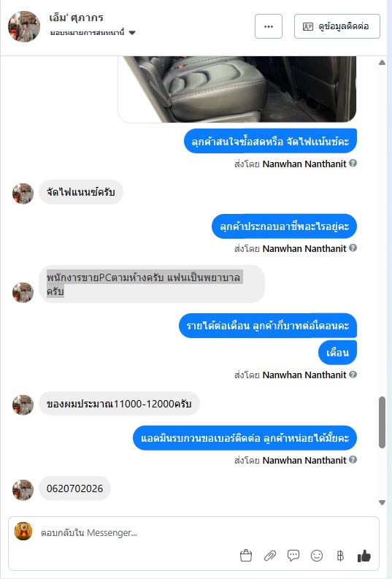392x579 pixels.
Task: Open the emoji picker smiley icon
Action: [317, 556]
